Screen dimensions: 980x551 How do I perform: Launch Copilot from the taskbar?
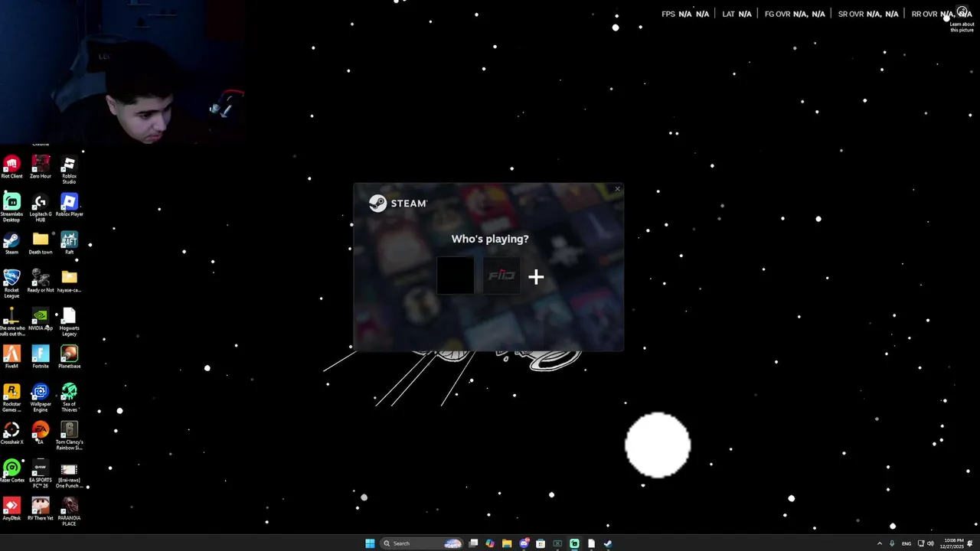click(490, 543)
